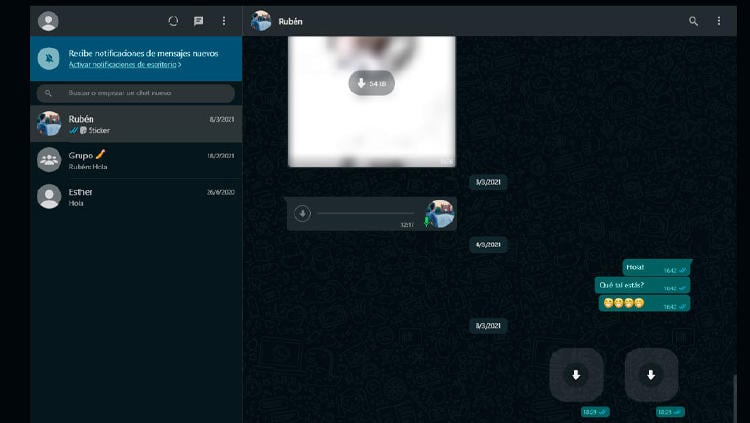Click Esther's default avatar icon
The height and width of the screenshot is (423, 750).
coord(49,196)
